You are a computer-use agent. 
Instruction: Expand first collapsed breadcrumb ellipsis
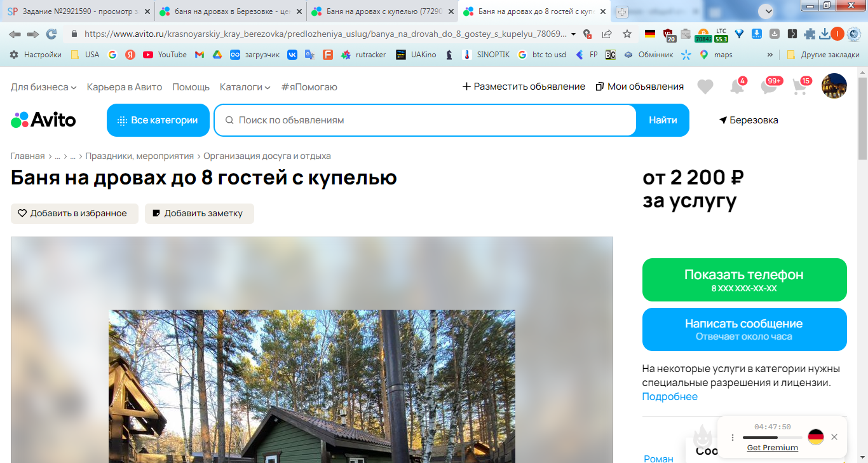tap(57, 156)
